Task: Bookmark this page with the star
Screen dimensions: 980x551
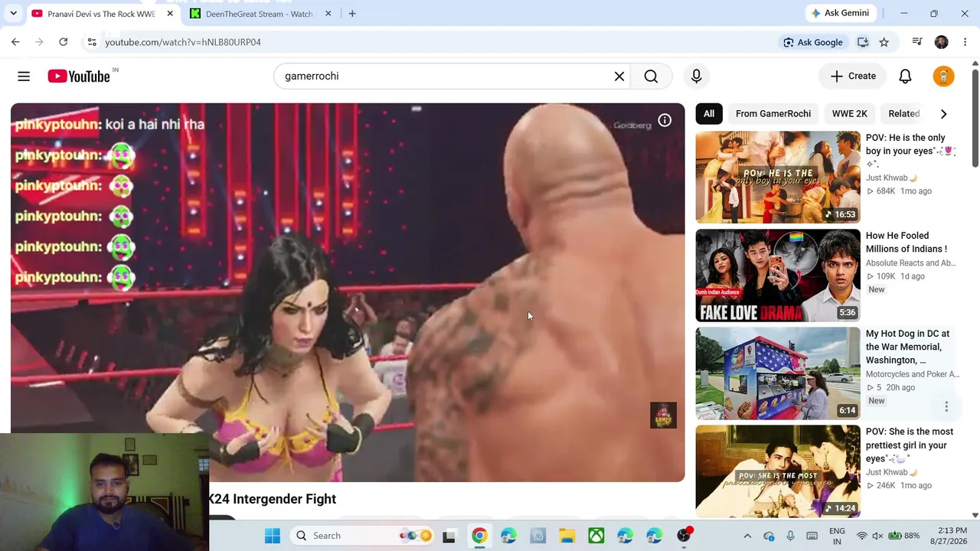Action: point(884,42)
